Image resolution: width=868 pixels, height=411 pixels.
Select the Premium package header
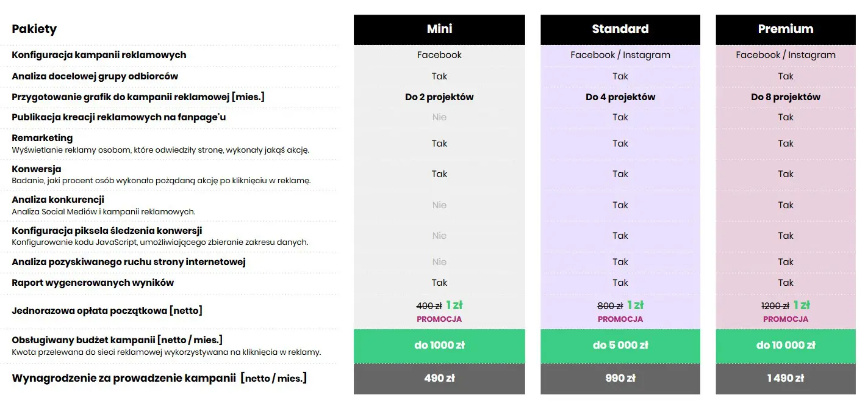point(785,29)
